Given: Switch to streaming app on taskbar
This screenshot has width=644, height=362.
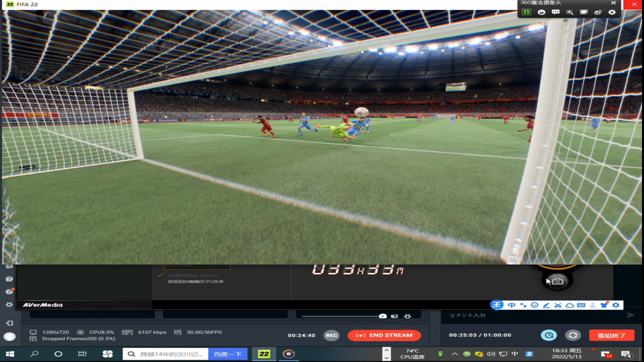Looking at the screenshot, I should click(288, 354).
